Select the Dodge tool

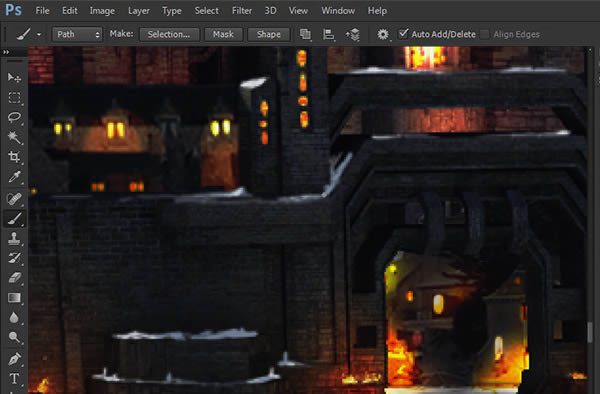tap(15, 337)
